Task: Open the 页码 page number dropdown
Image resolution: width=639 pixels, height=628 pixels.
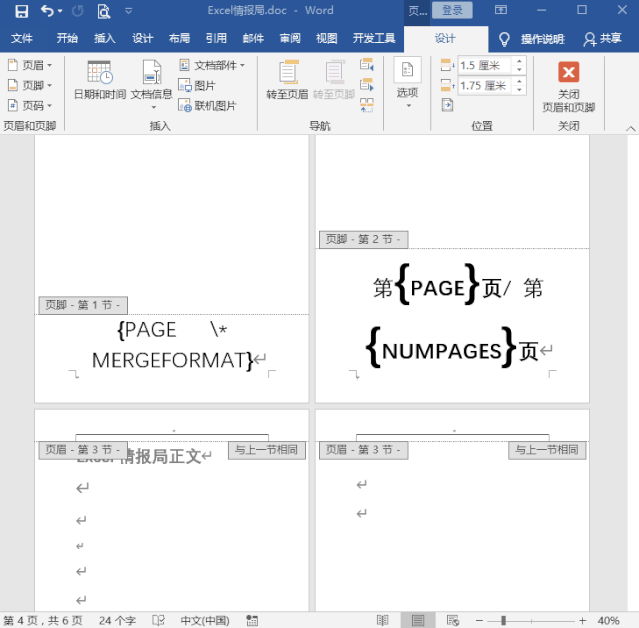Action: pos(30,106)
